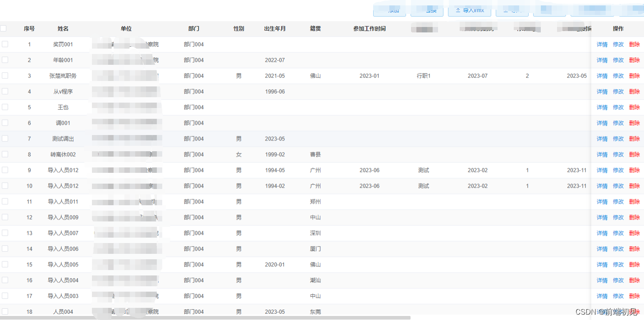The image size is (644, 320).
Task: Open 详情 for 测试调出
Action: coord(602,139)
